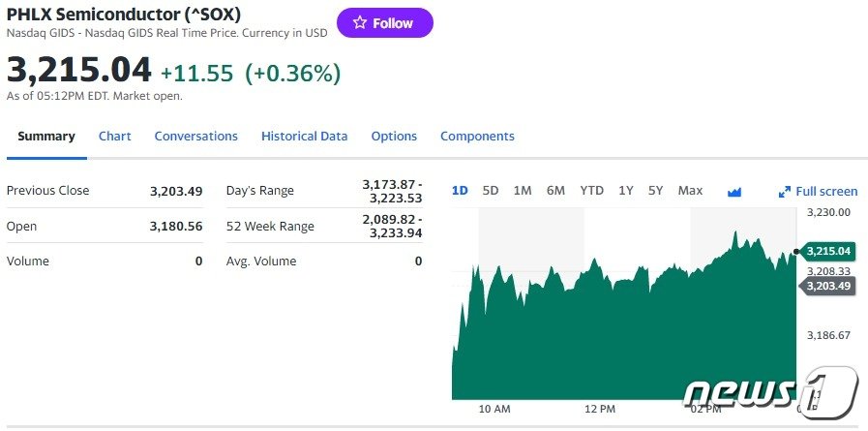The image size is (868, 431).
Task: Set chart range to 1M
Action: 523,191
